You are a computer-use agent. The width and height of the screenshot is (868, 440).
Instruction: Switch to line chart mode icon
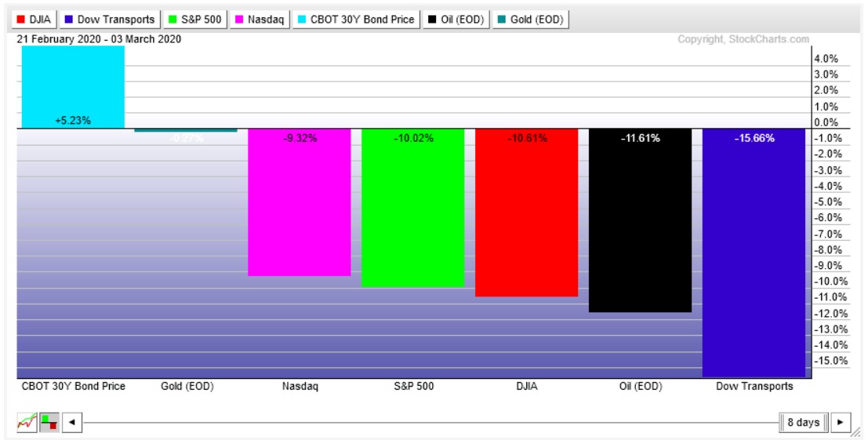(27, 423)
